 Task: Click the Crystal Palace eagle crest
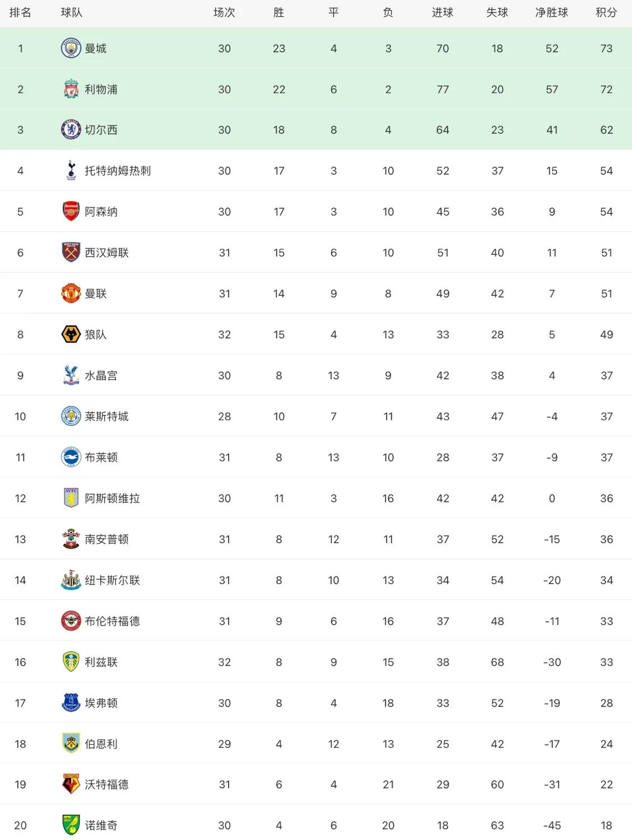point(71,375)
